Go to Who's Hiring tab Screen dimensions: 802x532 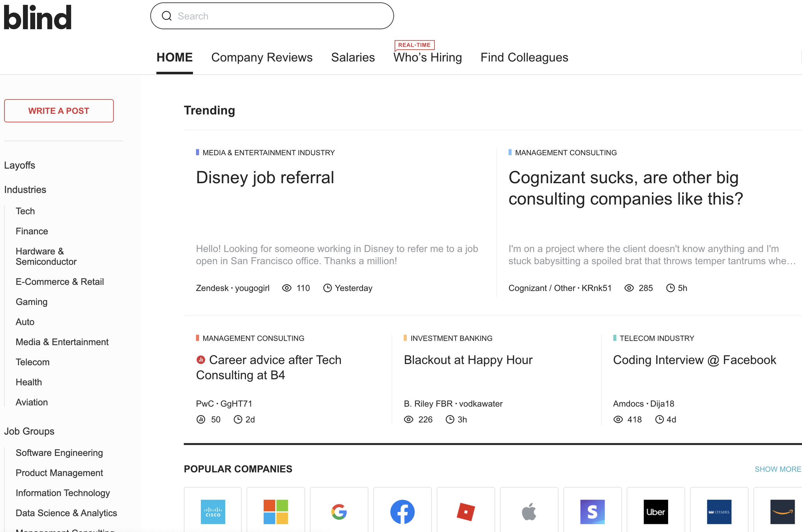tap(427, 57)
